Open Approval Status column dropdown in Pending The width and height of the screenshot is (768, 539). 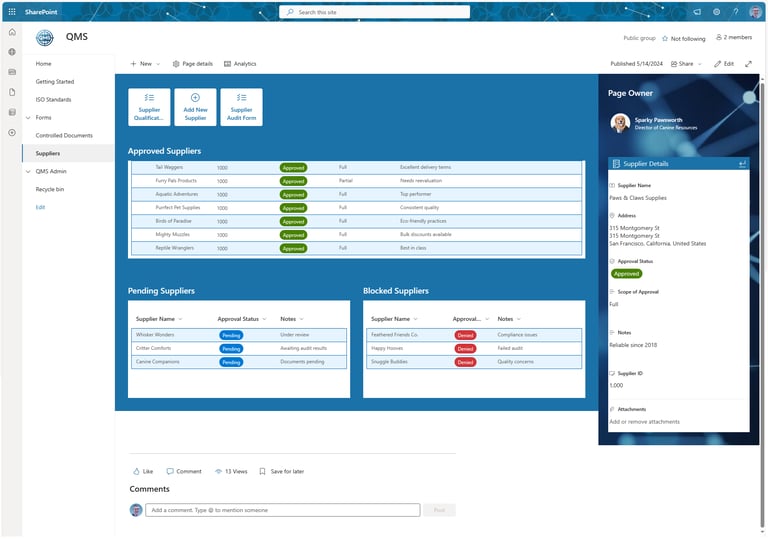[264, 319]
